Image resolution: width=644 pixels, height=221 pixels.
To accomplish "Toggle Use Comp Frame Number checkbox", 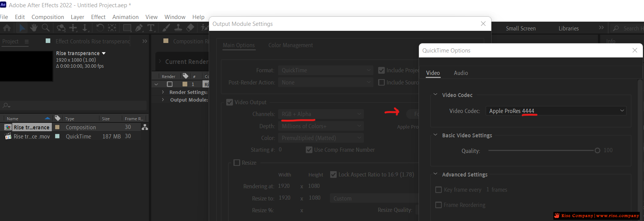I will click(x=309, y=150).
